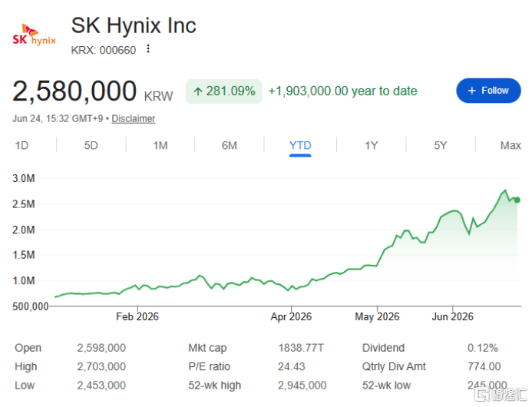532x407 pixels.
Task: Switch chart to 5D range
Action: (91, 146)
